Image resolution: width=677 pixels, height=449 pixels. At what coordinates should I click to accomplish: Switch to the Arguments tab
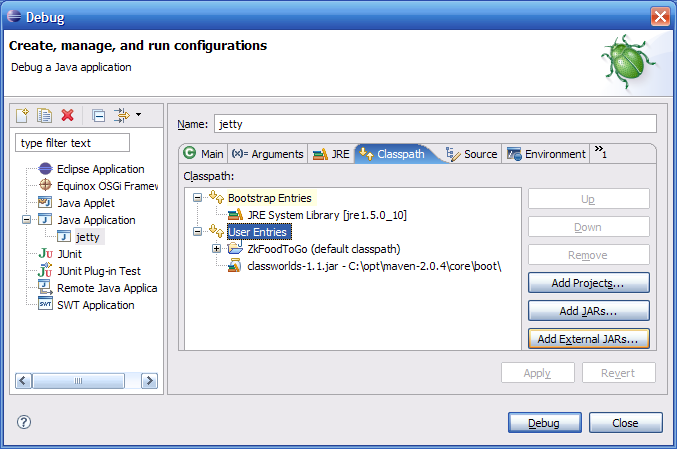pyautogui.click(x=268, y=154)
